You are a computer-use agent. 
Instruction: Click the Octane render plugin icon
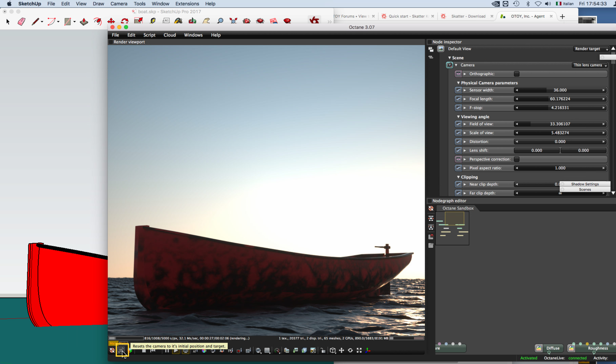point(314,20)
